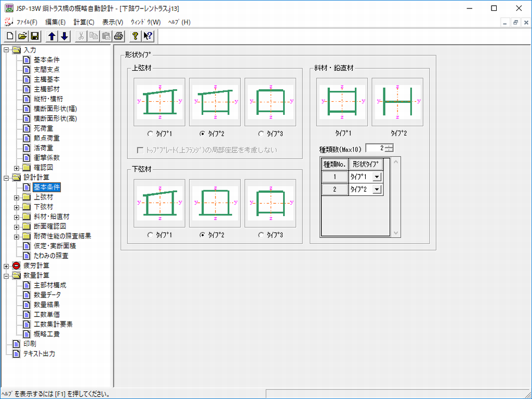Click the blue up arrow toolbar icon
The image size is (532, 399).
[x=51, y=36]
